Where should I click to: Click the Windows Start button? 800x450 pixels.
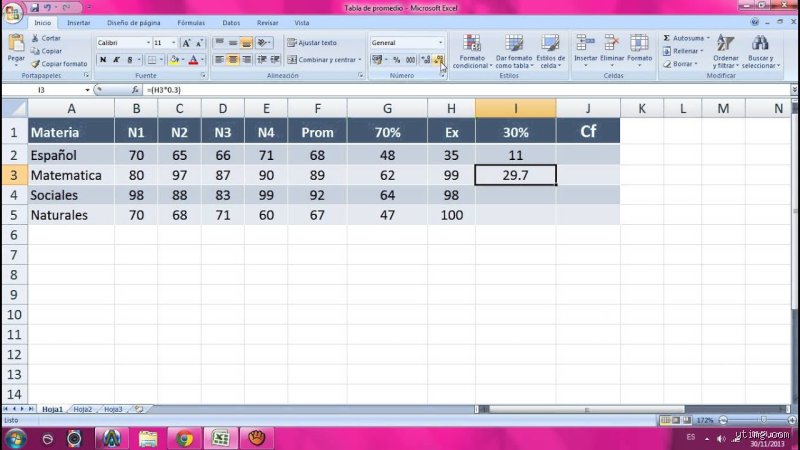(x=15, y=438)
